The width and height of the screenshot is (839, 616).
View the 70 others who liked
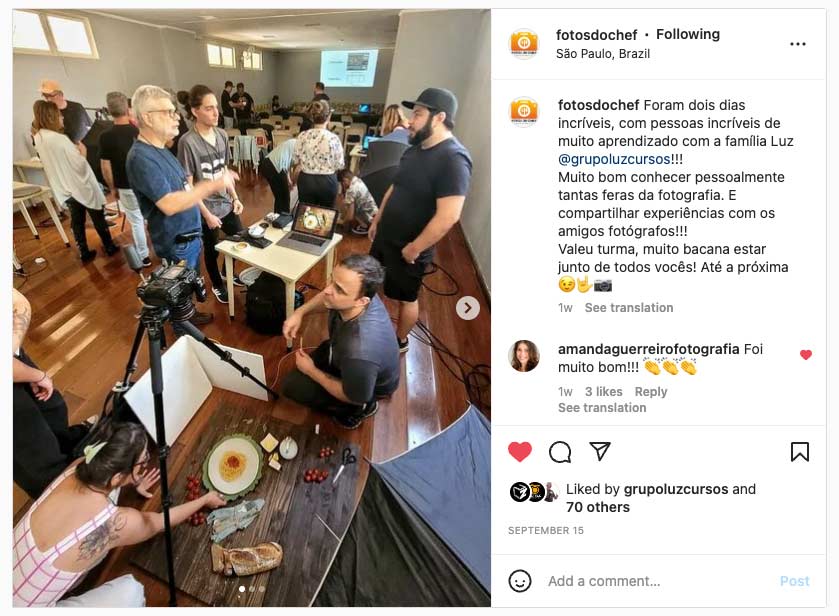(598, 507)
